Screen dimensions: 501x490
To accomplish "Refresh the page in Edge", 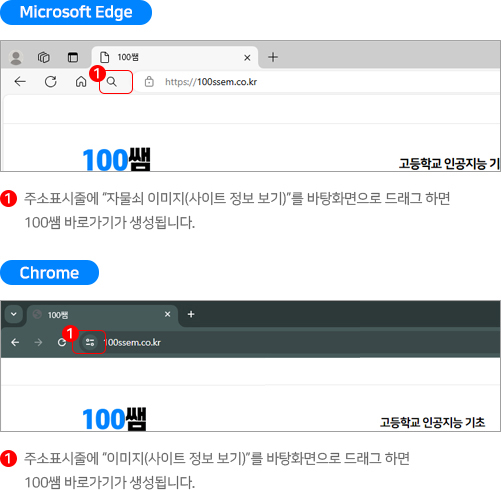I will click(x=51, y=81).
